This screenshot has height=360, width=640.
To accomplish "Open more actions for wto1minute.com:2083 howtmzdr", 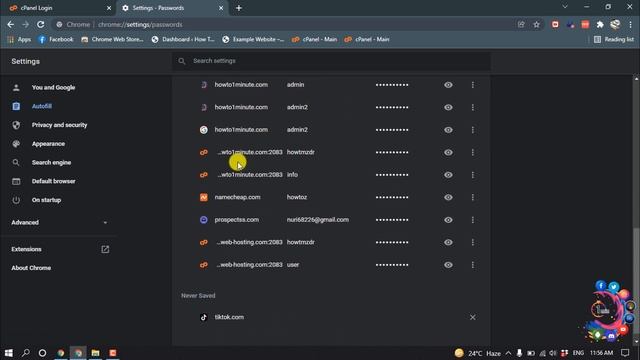I will coord(473,152).
